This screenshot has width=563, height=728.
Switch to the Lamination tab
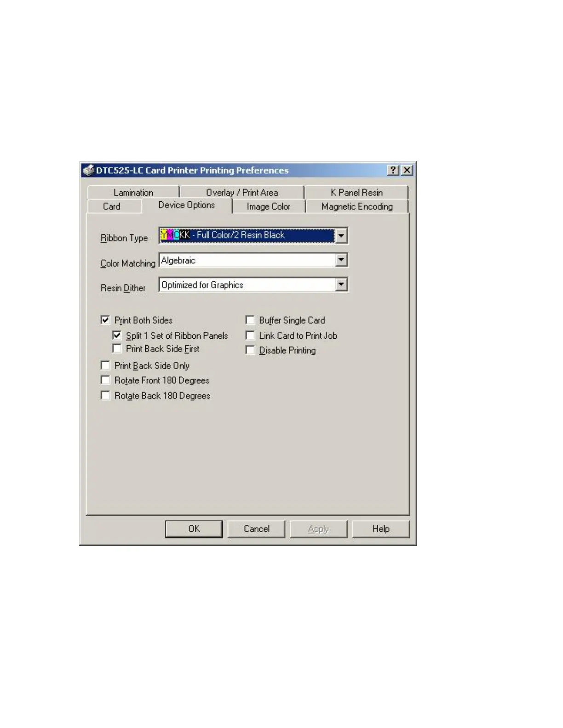[133, 193]
